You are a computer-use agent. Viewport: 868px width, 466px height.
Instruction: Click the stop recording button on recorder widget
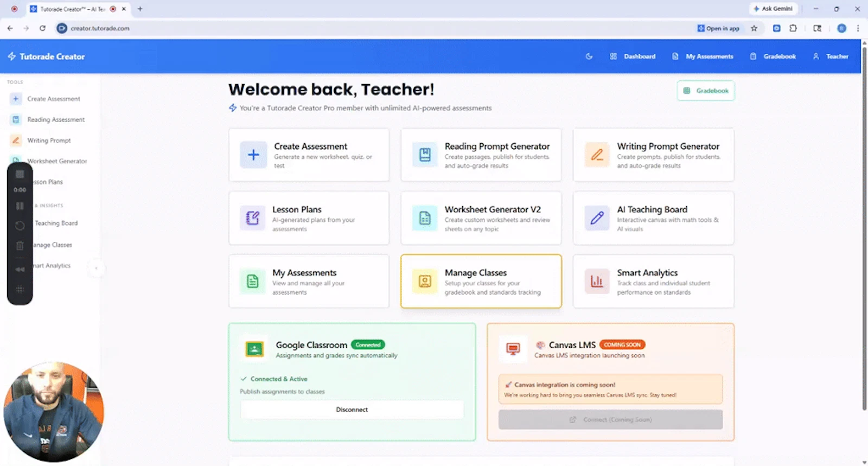pyautogui.click(x=20, y=174)
